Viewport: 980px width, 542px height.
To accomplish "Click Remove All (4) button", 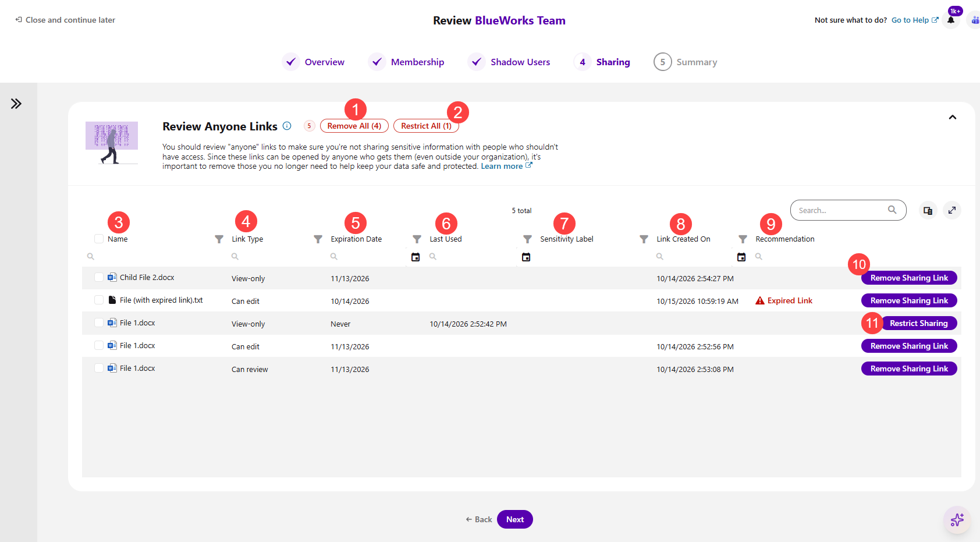I will click(x=354, y=126).
